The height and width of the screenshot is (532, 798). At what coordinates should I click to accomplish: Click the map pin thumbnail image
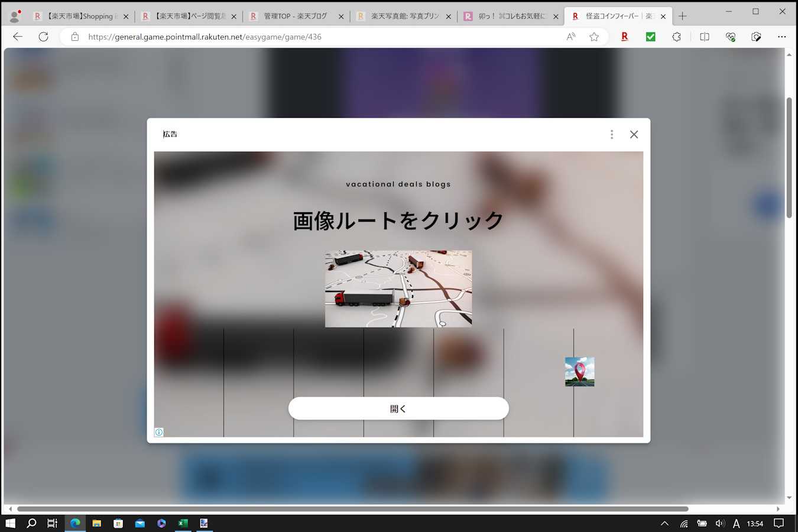(x=579, y=372)
